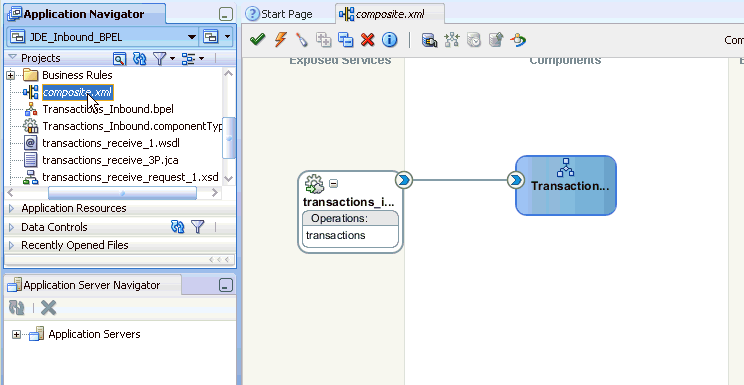The width and height of the screenshot is (744, 385).
Task: Click the red X delete icon
Action: coord(367,40)
